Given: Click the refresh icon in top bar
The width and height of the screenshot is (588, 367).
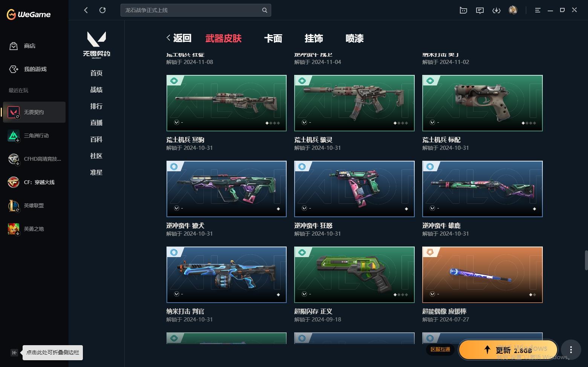Looking at the screenshot, I should point(102,10).
